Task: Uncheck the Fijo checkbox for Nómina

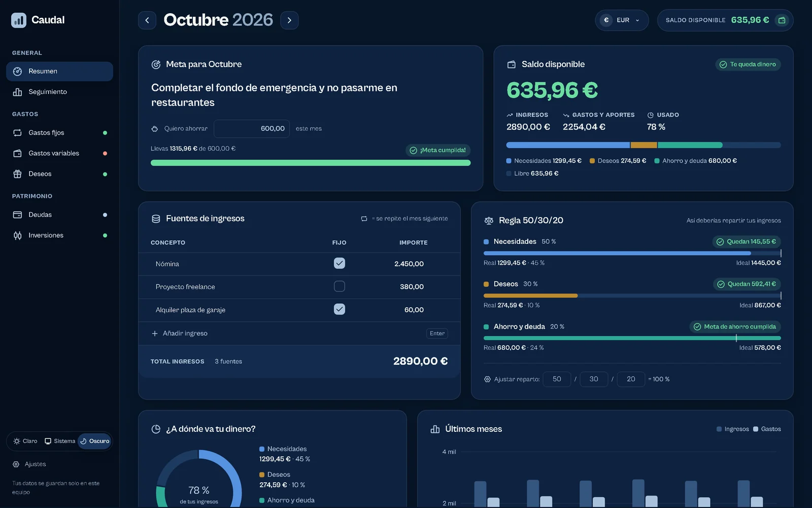Action: 340,263
